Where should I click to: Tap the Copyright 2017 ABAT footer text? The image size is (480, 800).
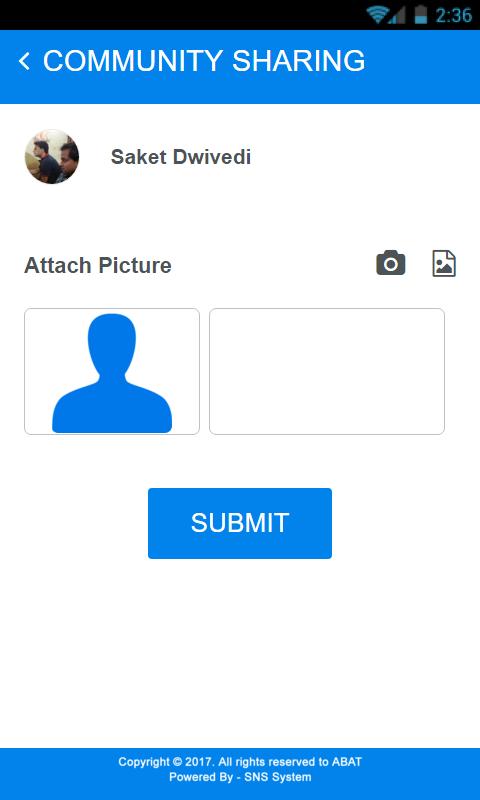point(240,762)
